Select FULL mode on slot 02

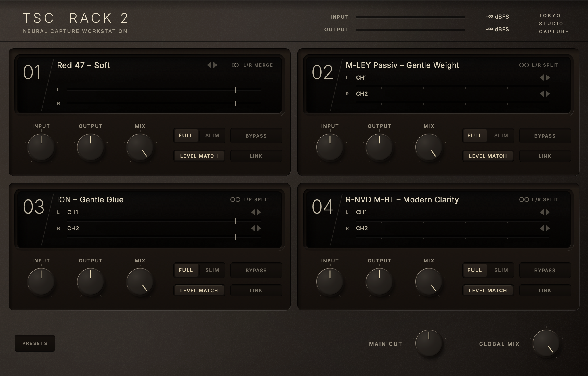pos(475,135)
